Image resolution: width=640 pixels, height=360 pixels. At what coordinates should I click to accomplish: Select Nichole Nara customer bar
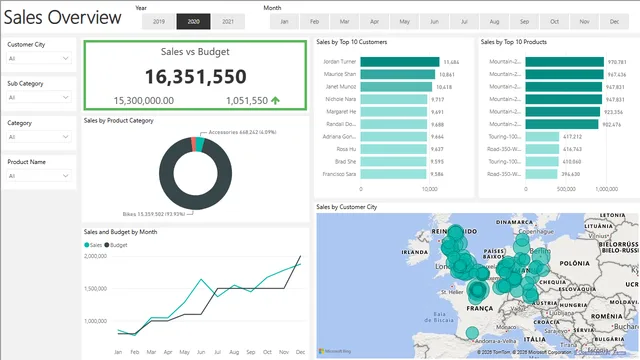tap(393, 99)
